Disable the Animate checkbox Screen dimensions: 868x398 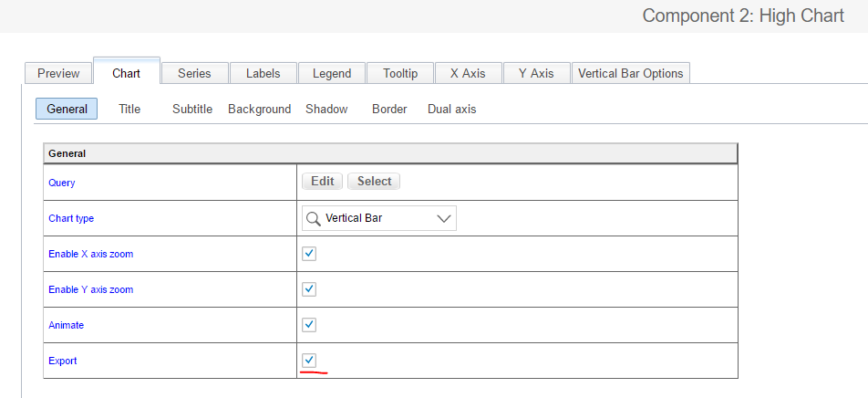309,325
